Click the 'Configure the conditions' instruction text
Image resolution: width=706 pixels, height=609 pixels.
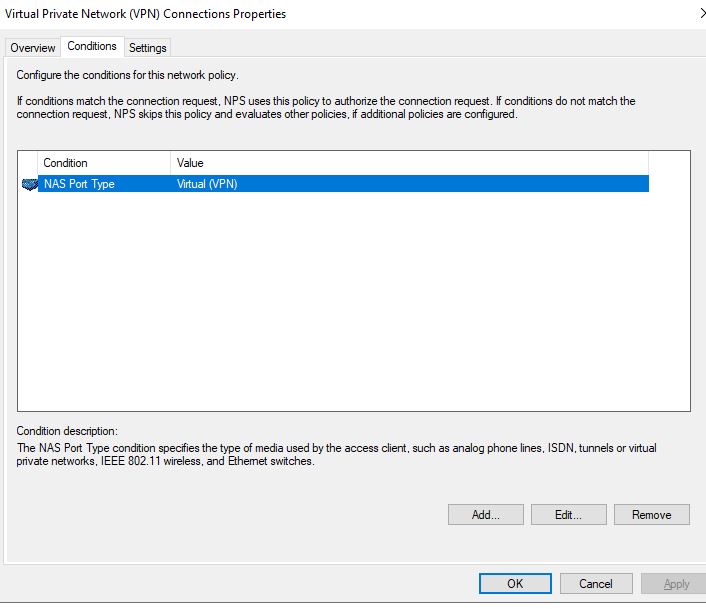[127, 75]
